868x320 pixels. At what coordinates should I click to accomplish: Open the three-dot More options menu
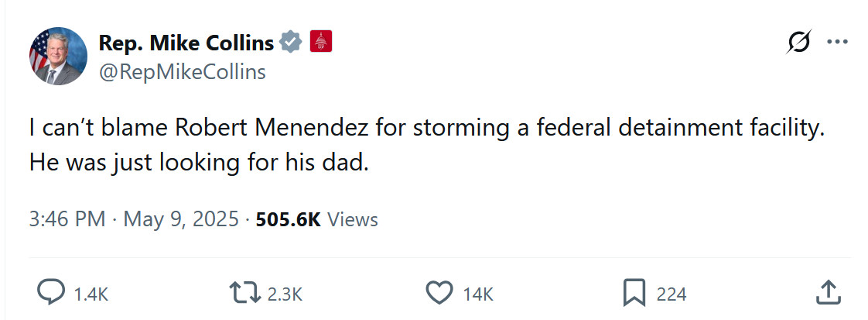click(837, 43)
